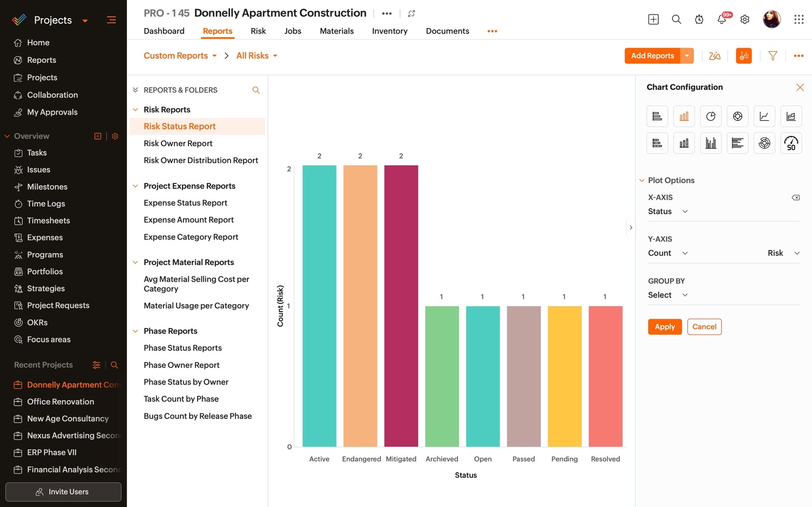Select the donut chart type icon
The width and height of the screenshot is (812, 507).
coord(737,116)
